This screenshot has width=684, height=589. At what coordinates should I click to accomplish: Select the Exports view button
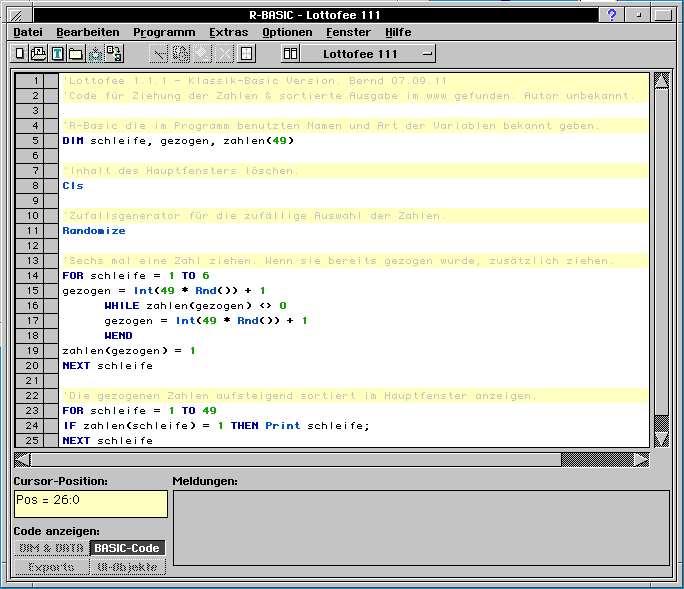[x=51, y=567]
